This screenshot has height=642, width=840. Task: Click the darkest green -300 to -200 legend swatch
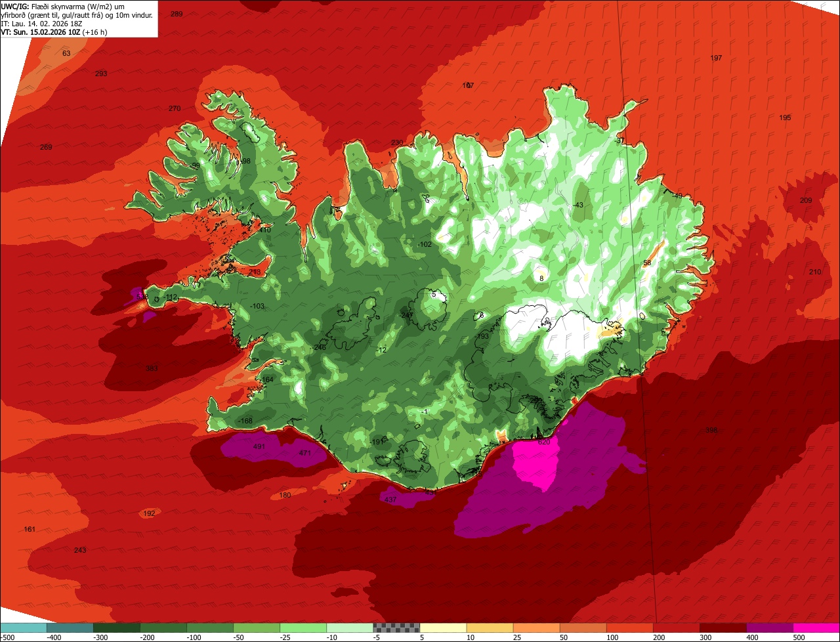click(x=117, y=627)
